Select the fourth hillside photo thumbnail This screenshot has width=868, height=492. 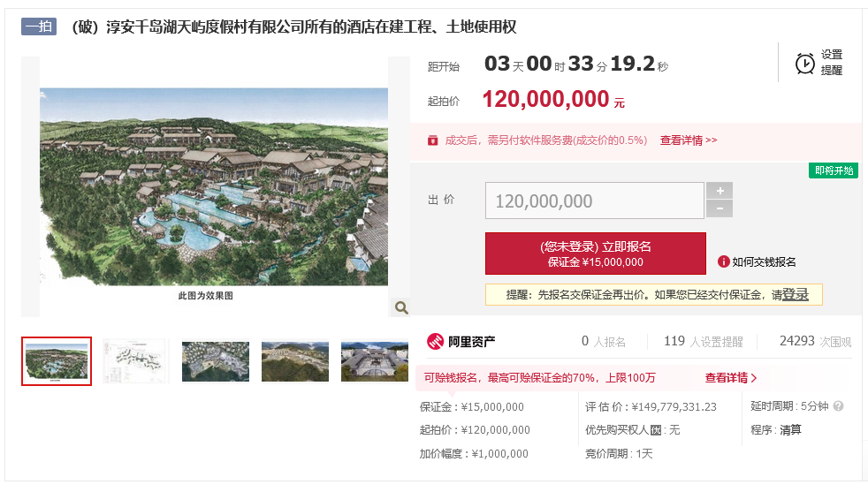[295, 361]
